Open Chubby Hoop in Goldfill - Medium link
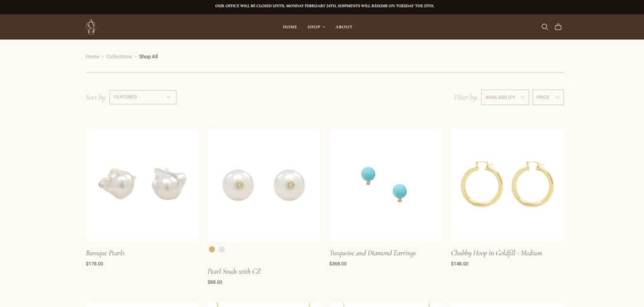644x307 pixels. 497,253
